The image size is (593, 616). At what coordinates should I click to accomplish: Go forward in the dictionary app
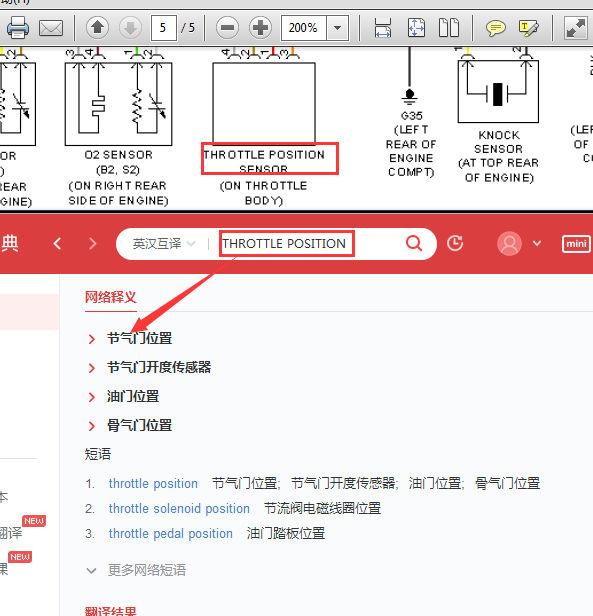pyautogui.click(x=93, y=244)
